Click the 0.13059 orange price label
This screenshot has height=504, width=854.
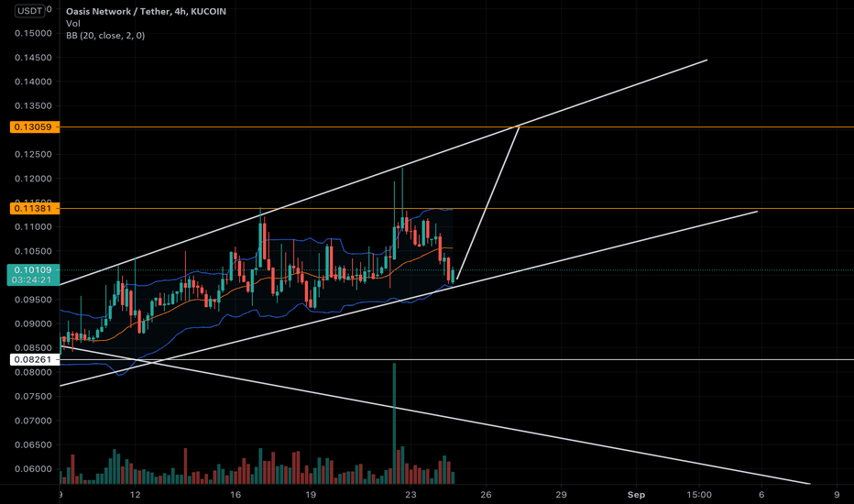(34, 127)
